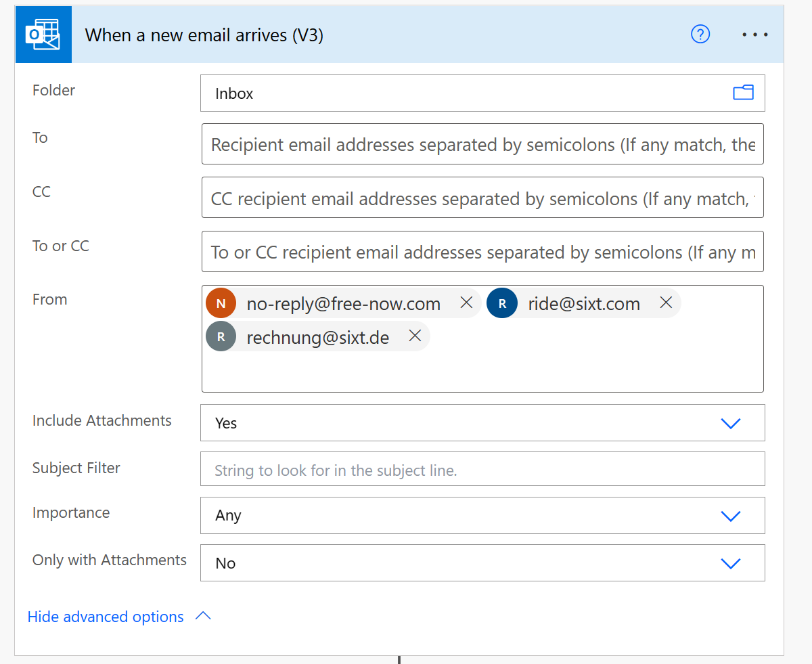
Task: Select the no-reply@free-now.com address text
Action: coord(344,304)
